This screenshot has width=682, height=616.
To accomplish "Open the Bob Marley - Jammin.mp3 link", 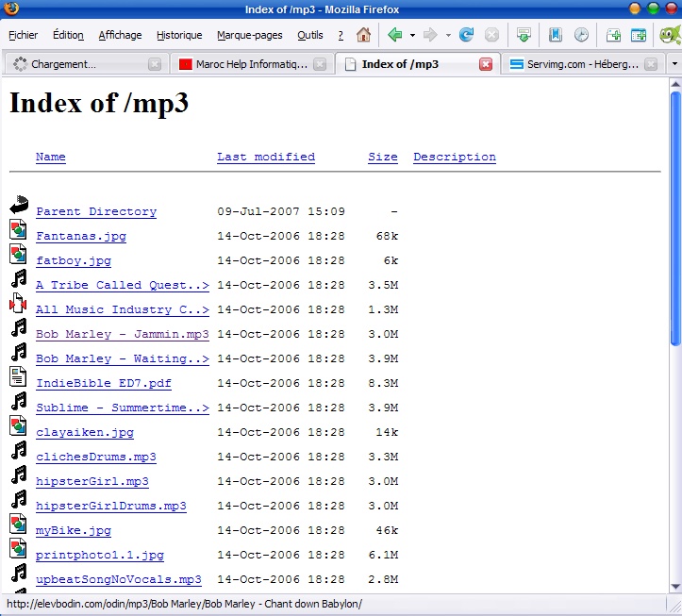I will pos(123,334).
